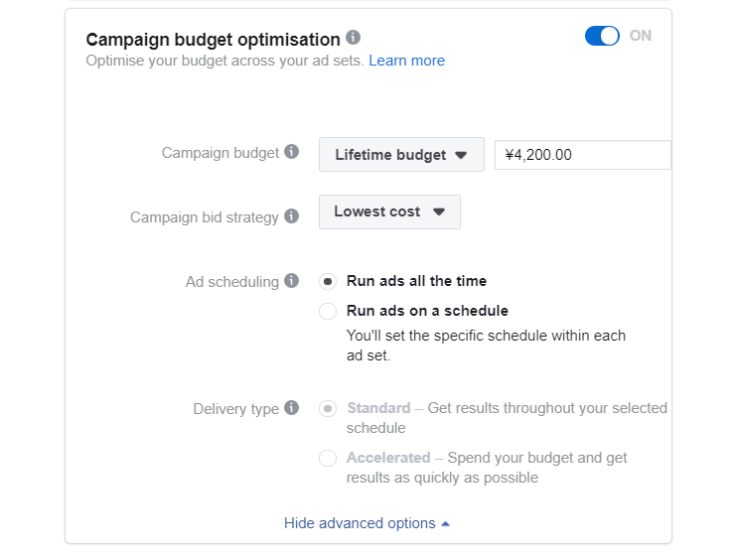Click the Learn more link
This screenshot has height=560, width=733.
click(406, 61)
